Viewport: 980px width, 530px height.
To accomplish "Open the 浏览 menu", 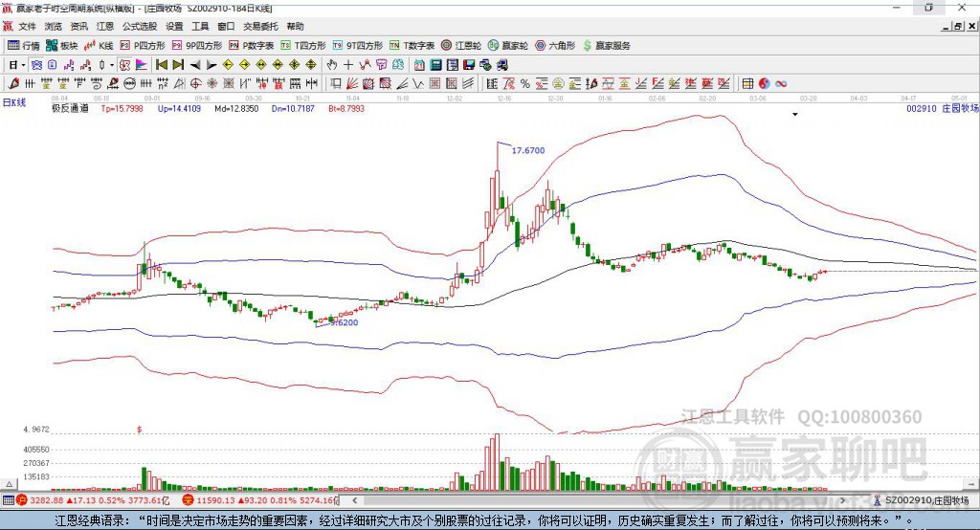I will [54, 26].
